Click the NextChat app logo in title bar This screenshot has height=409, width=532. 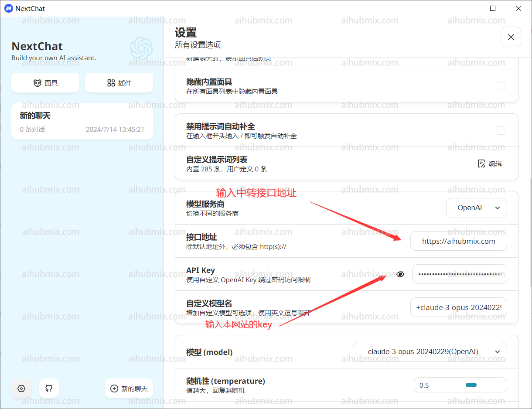[8, 8]
